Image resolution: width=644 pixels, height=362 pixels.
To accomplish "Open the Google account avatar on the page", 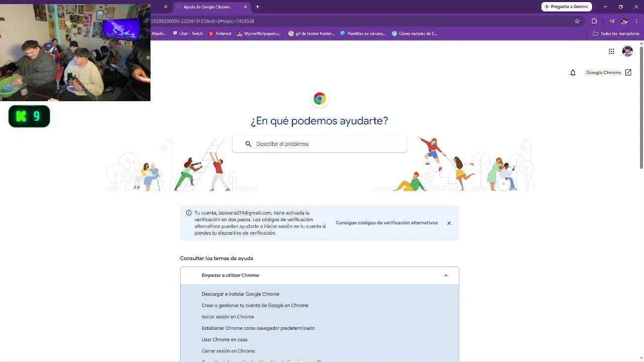I will (627, 51).
